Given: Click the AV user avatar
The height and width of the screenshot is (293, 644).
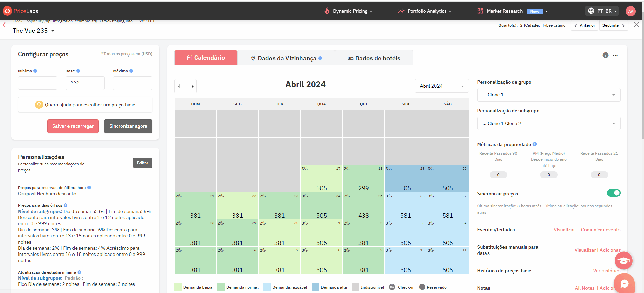Looking at the screenshot, I should [630, 11].
